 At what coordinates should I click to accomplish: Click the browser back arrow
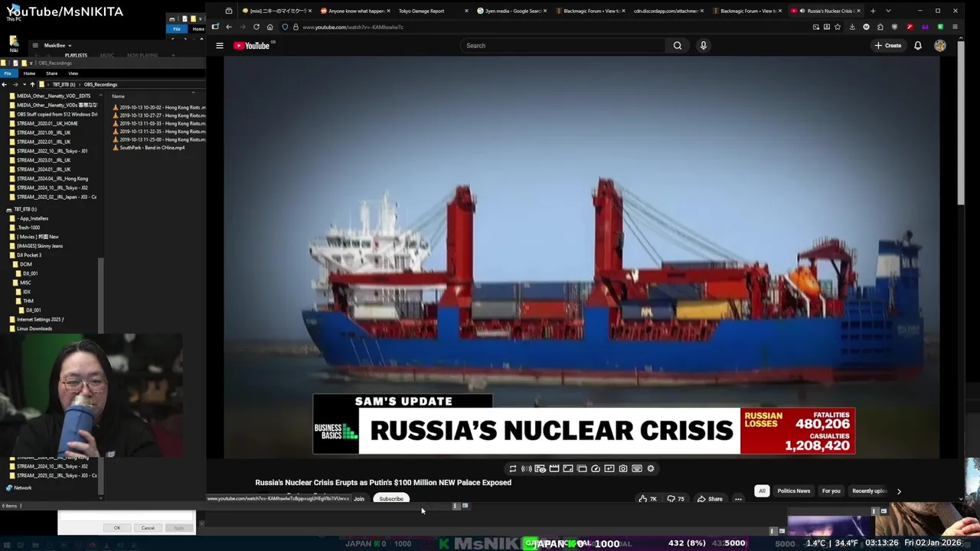click(x=228, y=27)
